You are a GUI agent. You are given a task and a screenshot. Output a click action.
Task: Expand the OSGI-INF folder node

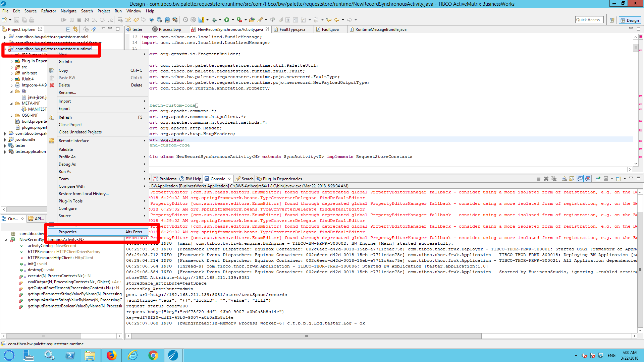11,116
